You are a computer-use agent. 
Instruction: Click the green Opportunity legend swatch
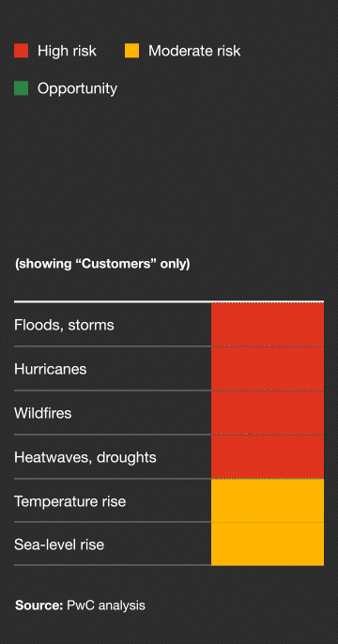click(x=21, y=88)
